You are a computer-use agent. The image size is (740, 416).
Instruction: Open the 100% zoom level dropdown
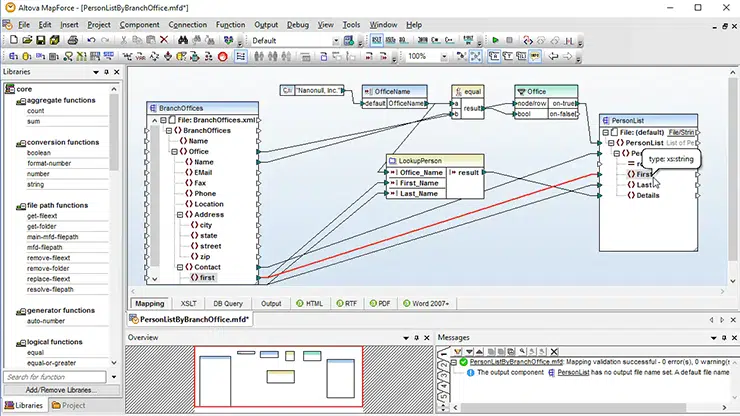(444, 57)
